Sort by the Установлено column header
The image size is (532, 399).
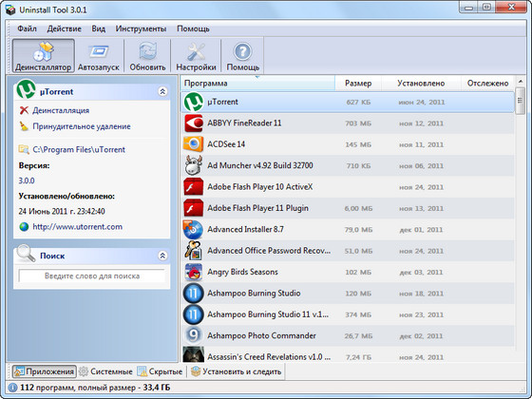point(421,84)
